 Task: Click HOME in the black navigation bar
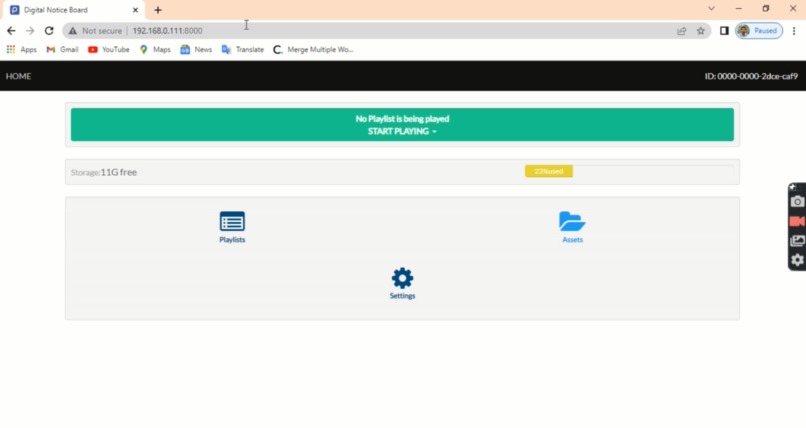point(19,76)
